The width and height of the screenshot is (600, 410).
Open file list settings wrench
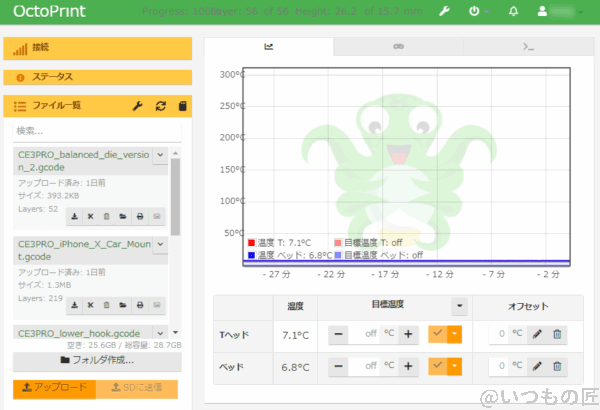click(138, 106)
